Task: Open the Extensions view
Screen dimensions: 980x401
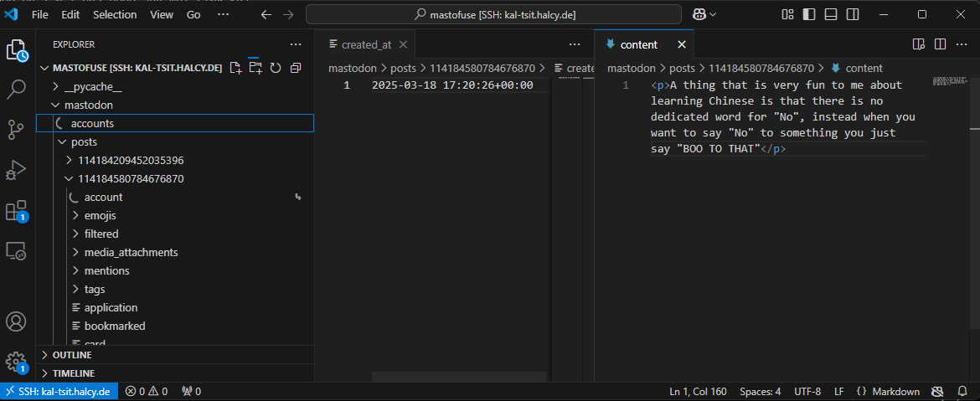Action: coord(17,210)
